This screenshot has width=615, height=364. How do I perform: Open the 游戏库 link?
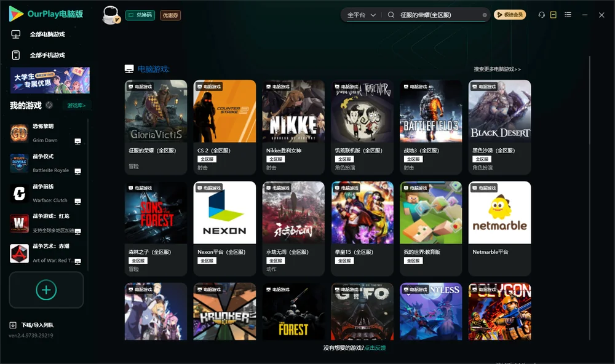click(x=76, y=106)
